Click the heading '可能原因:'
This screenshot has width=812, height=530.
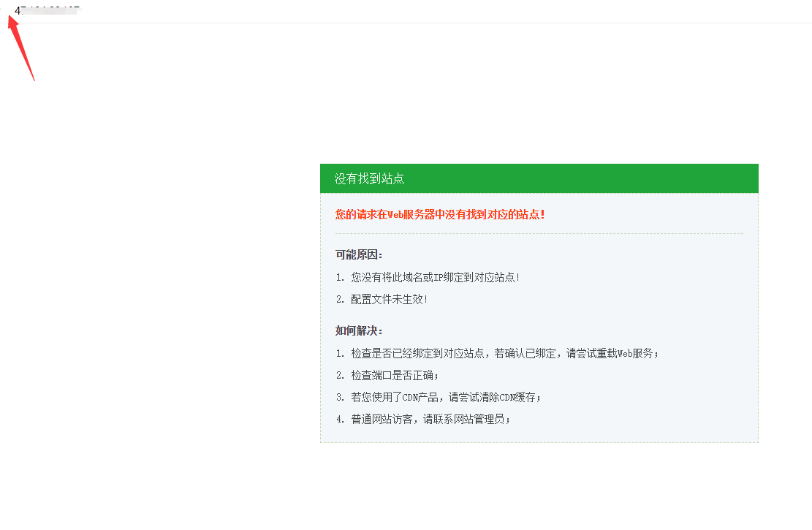click(x=359, y=254)
